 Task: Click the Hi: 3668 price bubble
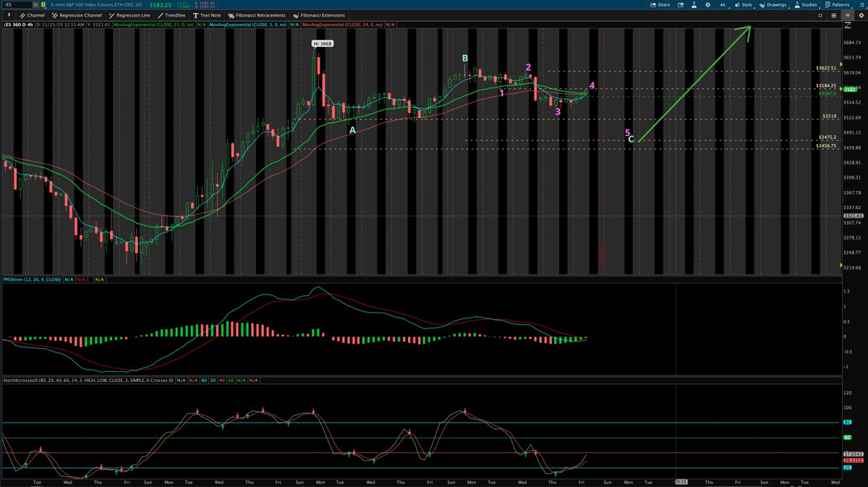(x=322, y=44)
